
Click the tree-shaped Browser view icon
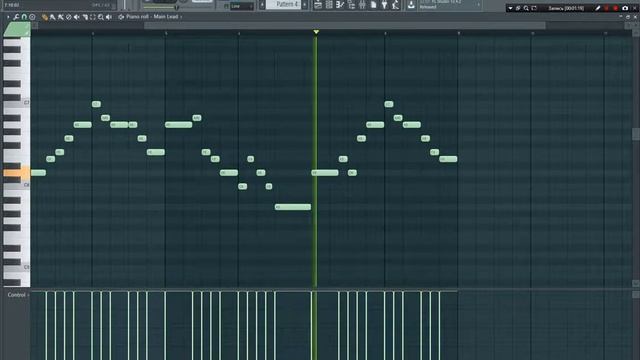click(351, 5)
